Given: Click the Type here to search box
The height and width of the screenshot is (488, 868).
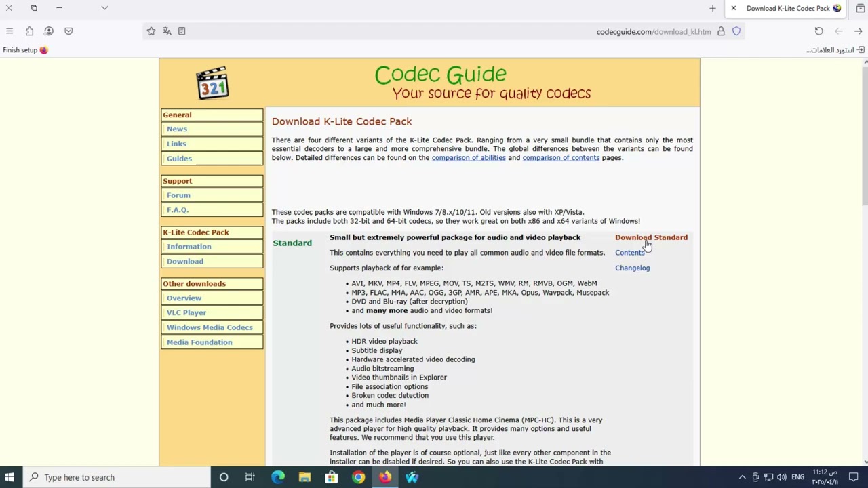Looking at the screenshot, I should coord(117,477).
